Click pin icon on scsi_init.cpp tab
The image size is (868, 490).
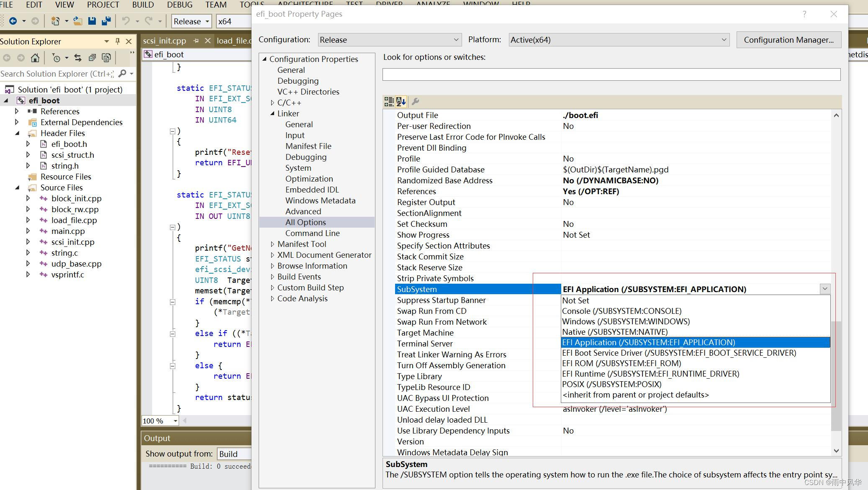(196, 41)
